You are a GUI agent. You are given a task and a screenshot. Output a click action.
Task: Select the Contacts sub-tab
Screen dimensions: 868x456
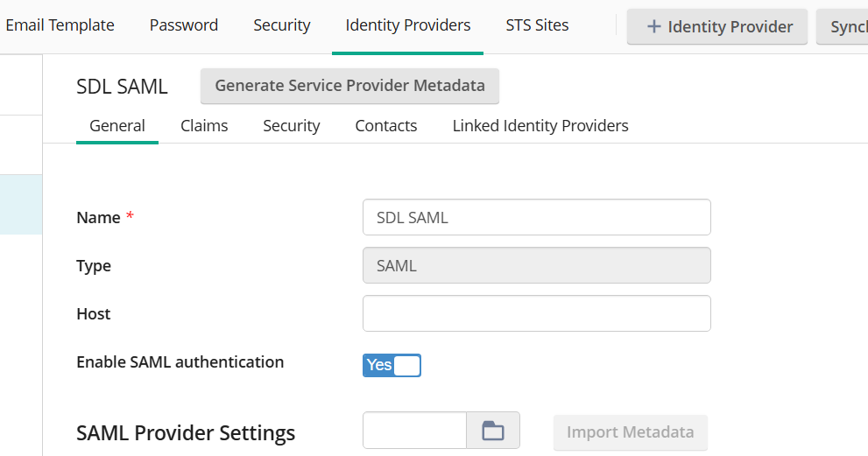coord(386,126)
